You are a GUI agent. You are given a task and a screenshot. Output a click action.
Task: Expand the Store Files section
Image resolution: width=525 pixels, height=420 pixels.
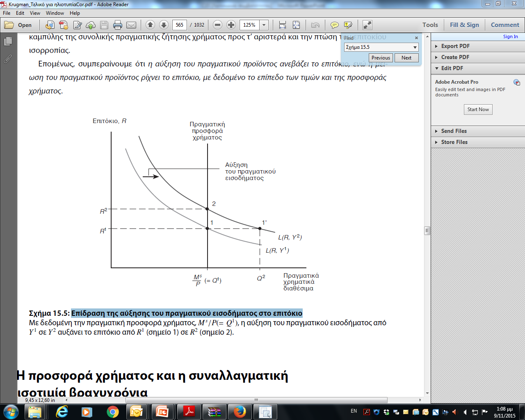(x=478, y=142)
